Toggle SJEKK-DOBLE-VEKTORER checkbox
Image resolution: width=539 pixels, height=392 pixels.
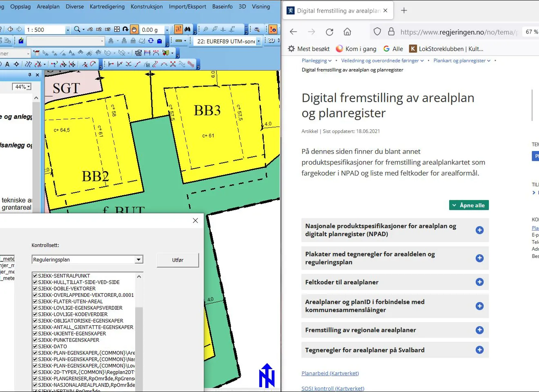pyautogui.click(x=35, y=289)
